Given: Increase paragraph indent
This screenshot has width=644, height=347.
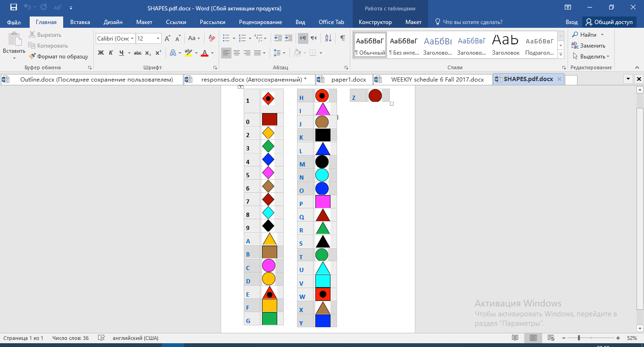Looking at the screenshot, I should [289, 39].
